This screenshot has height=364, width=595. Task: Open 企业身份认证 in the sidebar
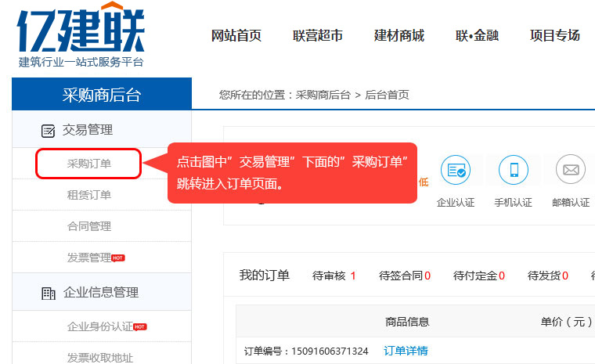(x=99, y=326)
